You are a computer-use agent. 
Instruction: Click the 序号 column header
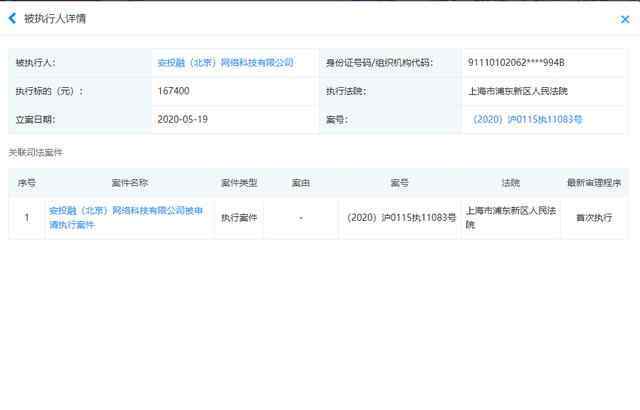coord(27,183)
